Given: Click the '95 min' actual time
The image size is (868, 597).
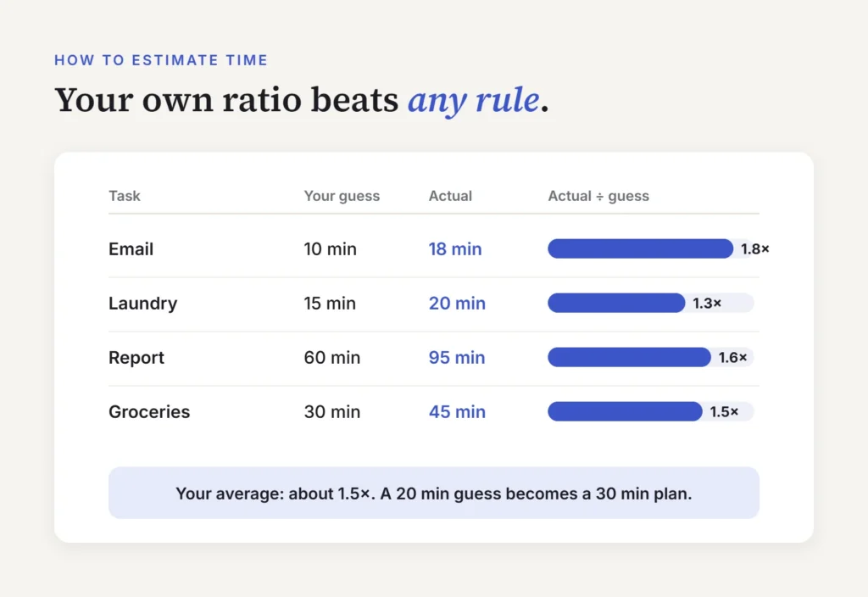Looking at the screenshot, I should click(457, 358).
